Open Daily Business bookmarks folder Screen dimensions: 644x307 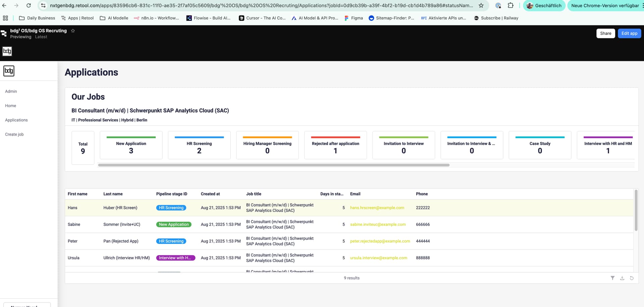point(37,18)
